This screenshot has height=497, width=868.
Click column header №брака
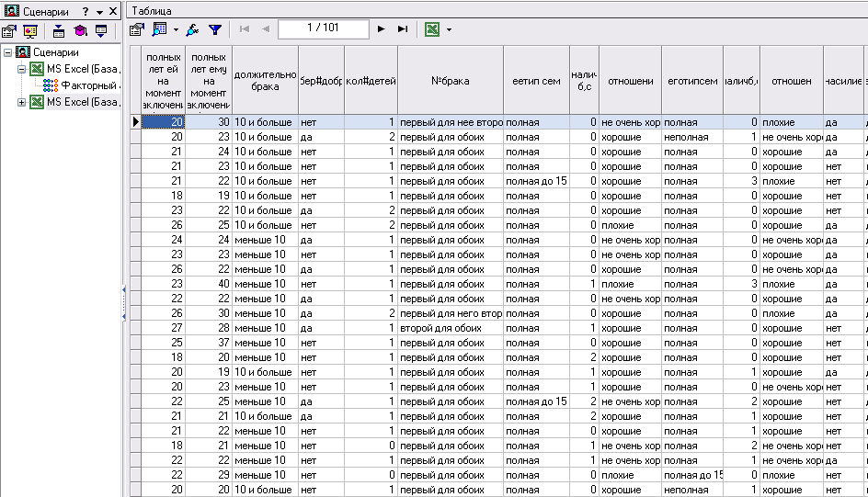[x=451, y=81]
